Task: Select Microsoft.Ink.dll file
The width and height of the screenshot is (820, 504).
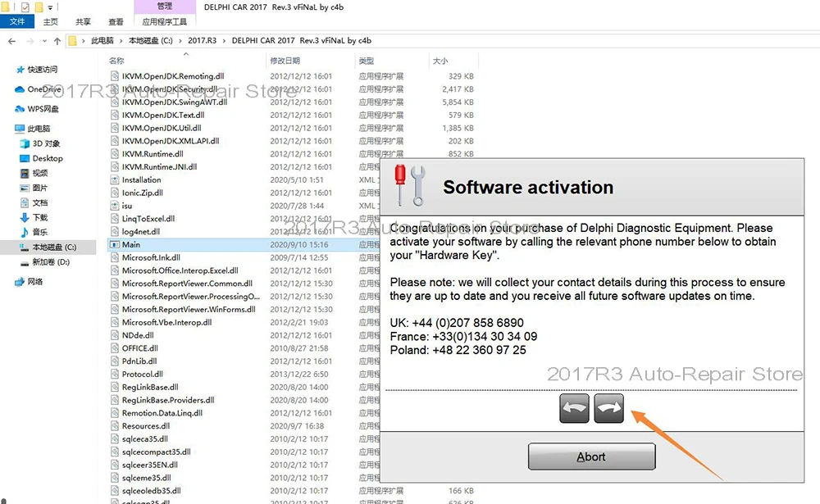Action: [x=151, y=258]
